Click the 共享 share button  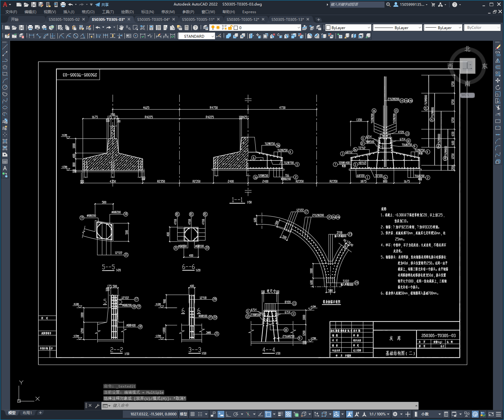pyautogui.click(x=102, y=5)
